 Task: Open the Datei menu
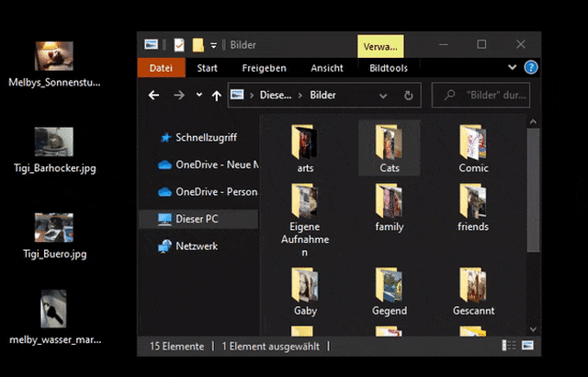point(161,68)
